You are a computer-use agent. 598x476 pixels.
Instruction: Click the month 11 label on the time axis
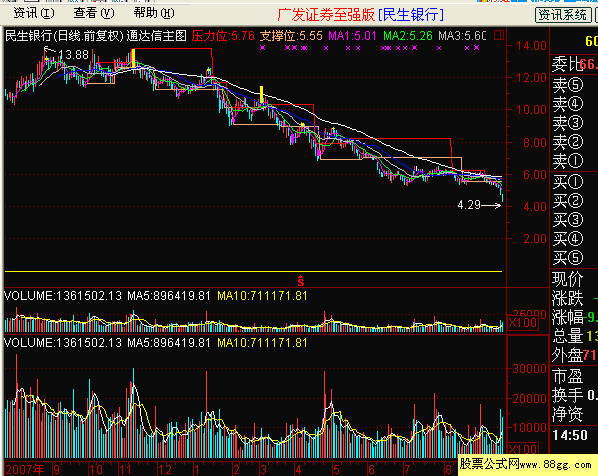click(x=125, y=470)
